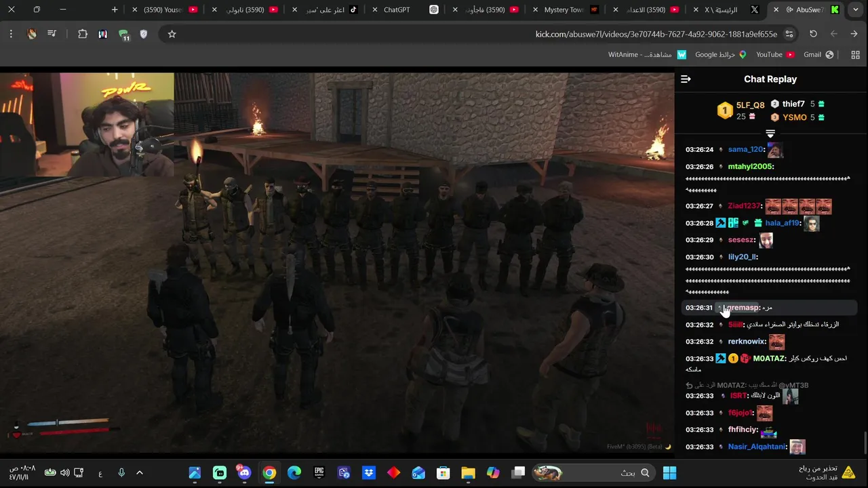
Task: Open Microsoft Edge from the taskbar
Action: pyautogui.click(x=294, y=472)
